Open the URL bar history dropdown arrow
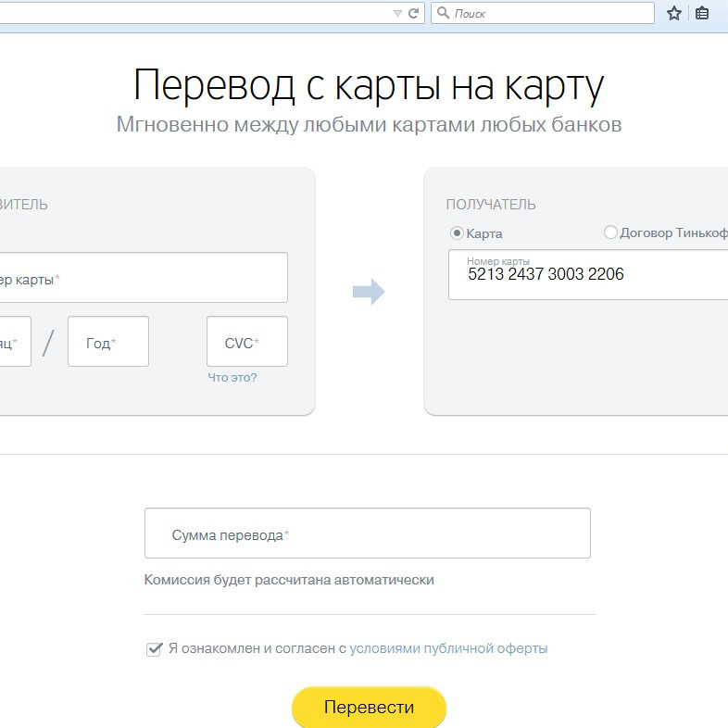Viewport: 728px width, 728px height. [397, 14]
